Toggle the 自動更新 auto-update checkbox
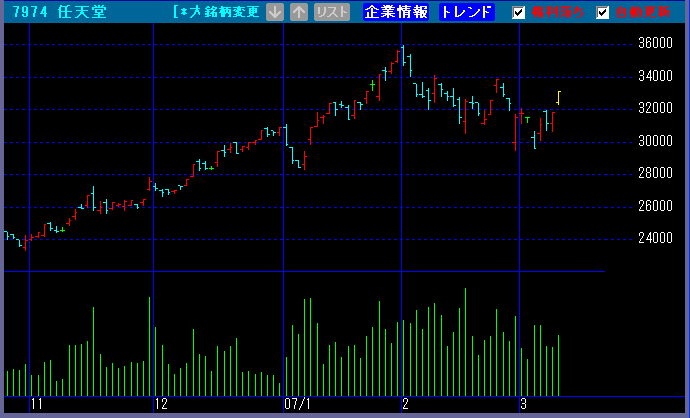Viewport: 690px width, 418px height. point(602,12)
